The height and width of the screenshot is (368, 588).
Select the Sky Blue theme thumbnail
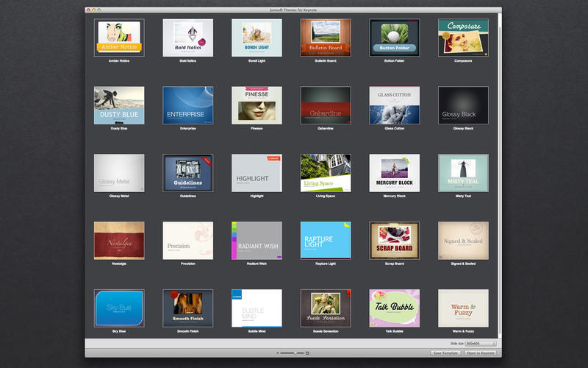(x=119, y=308)
